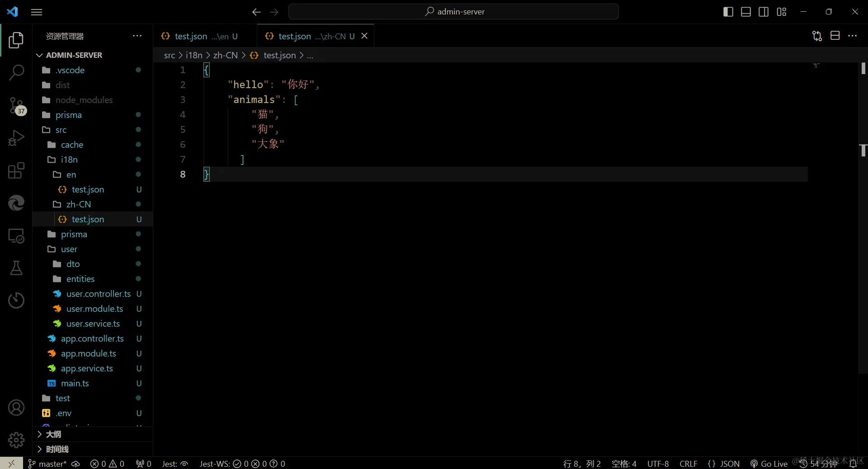Open the Extensions view
Image resolution: width=868 pixels, height=469 pixels.
16,170
